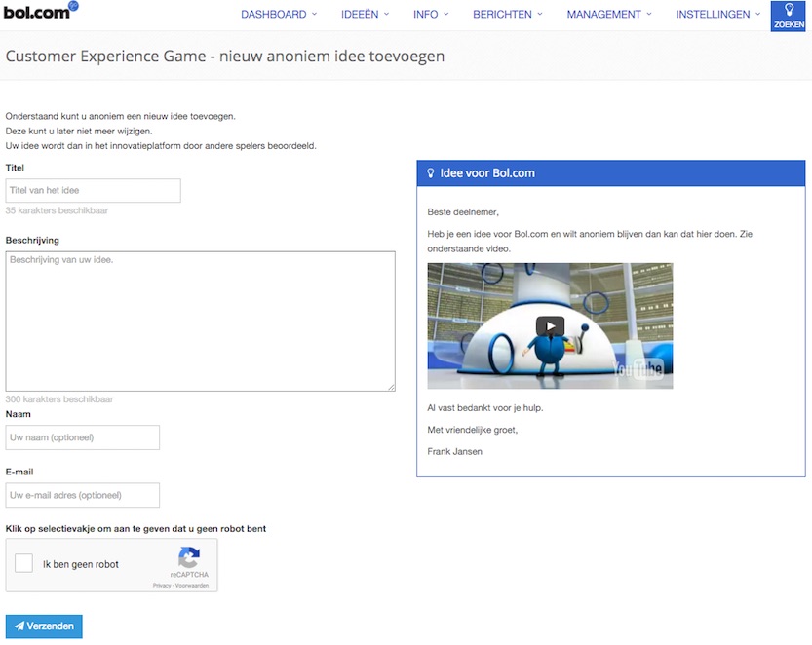This screenshot has width=812, height=645.
Task: Click the 'E-mail' field label
Action: 19,473
